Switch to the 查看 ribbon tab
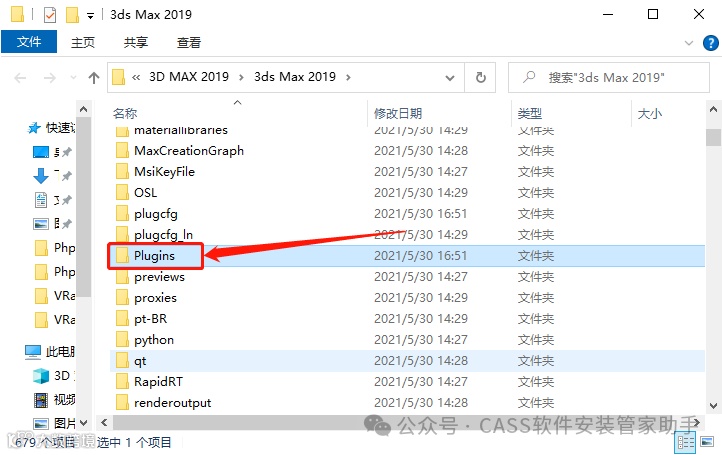 coord(189,42)
